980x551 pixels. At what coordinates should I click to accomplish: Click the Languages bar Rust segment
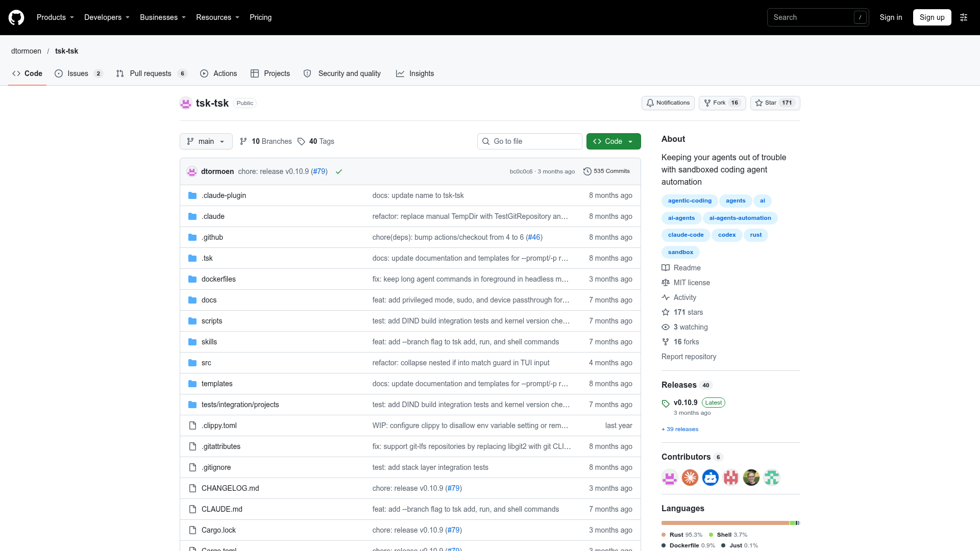click(x=725, y=523)
